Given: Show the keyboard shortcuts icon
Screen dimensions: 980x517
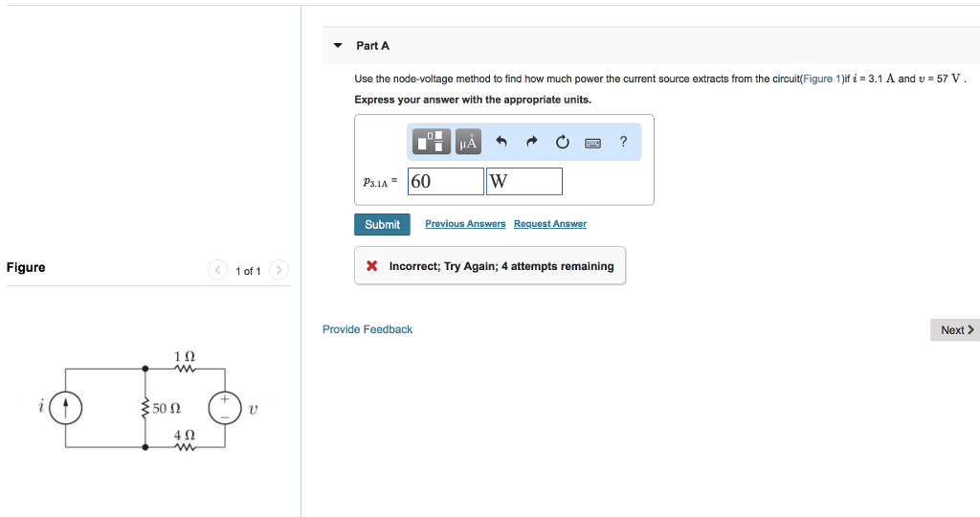Looking at the screenshot, I should (593, 143).
